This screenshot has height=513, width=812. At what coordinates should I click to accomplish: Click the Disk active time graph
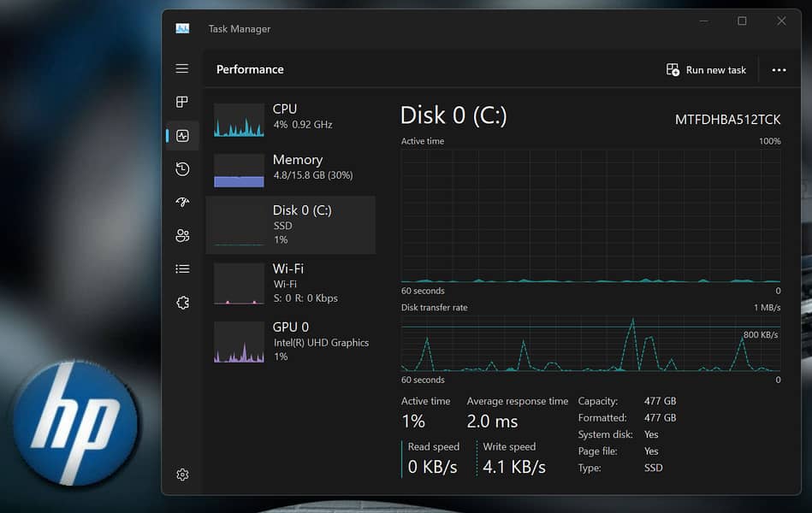pos(590,215)
